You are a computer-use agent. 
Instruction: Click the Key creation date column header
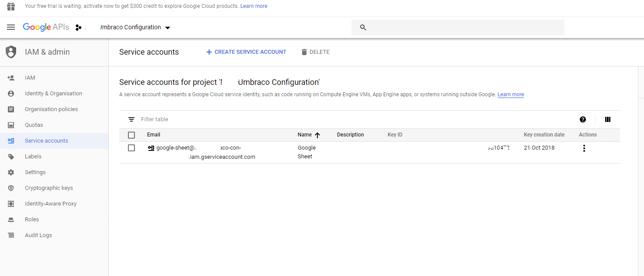(544, 135)
